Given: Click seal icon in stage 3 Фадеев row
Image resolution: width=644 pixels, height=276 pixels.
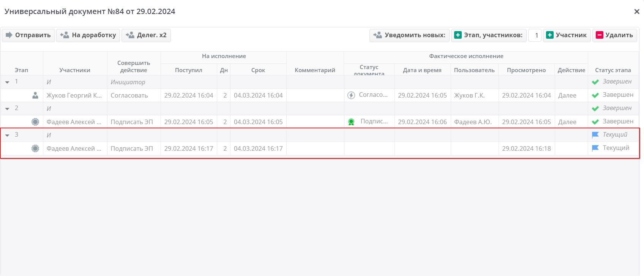Looking at the screenshot, I should [35, 148].
